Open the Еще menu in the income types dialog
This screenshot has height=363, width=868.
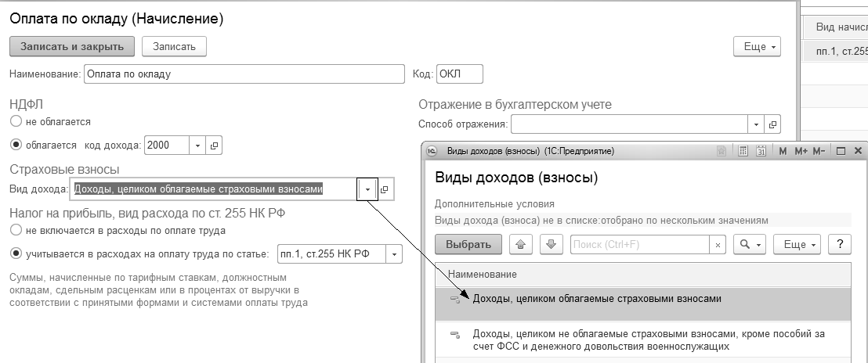pos(797,244)
